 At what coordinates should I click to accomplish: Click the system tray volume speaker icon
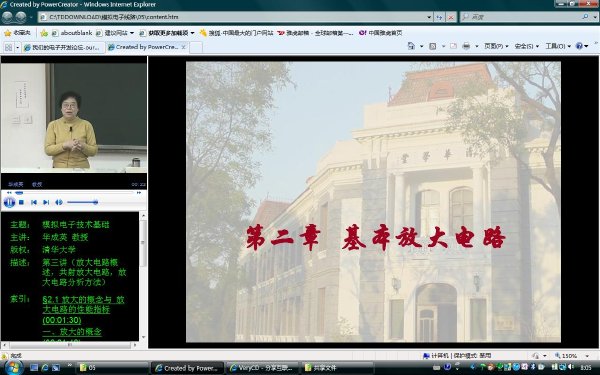click(571, 367)
